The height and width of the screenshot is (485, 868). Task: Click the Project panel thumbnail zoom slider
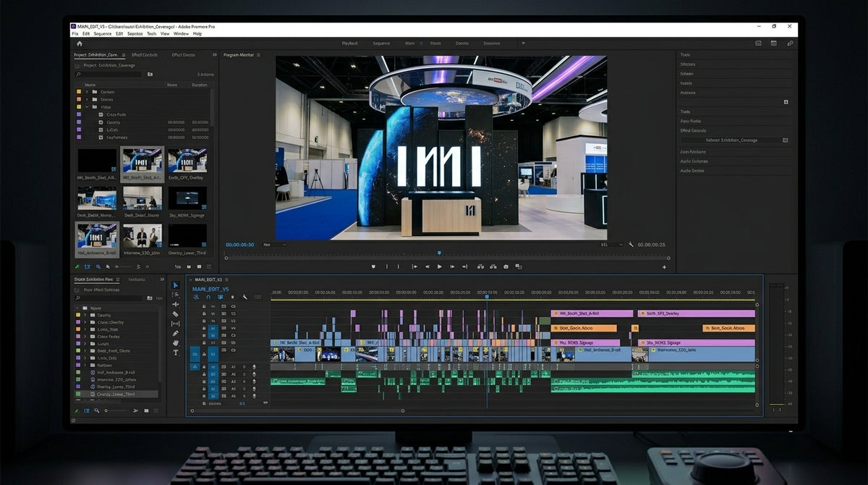(x=123, y=266)
